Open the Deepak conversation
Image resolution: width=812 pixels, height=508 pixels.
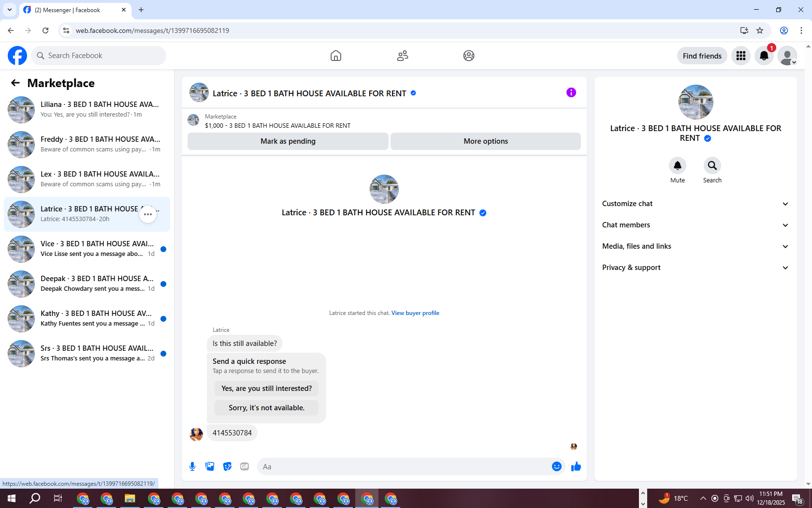click(x=87, y=284)
